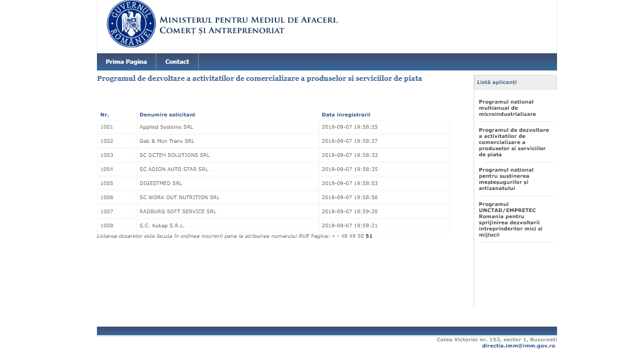The width and height of the screenshot is (619, 364).
Task: Click the directia.imm@imm.gov.ro email link
Action: coord(518,346)
